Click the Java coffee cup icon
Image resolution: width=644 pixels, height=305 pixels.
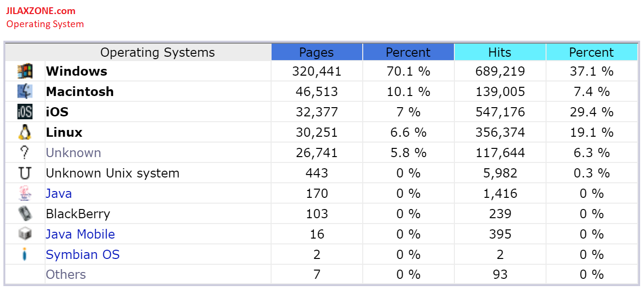tap(25, 193)
